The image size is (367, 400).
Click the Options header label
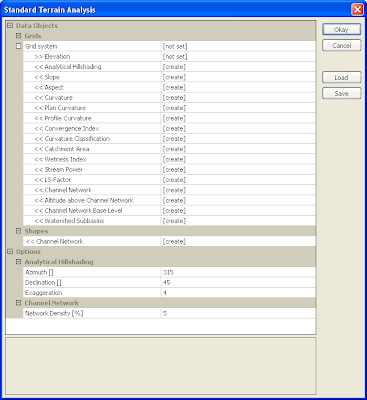click(x=28, y=252)
